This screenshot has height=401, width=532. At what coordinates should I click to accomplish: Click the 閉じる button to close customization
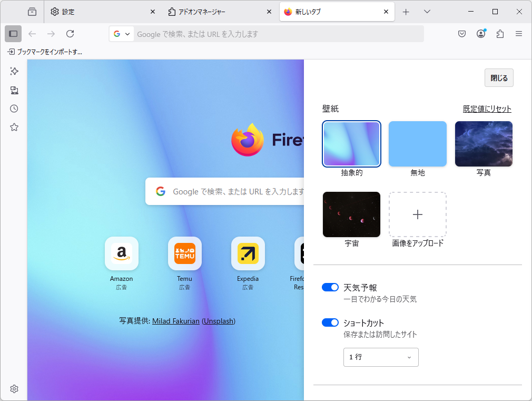click(x=498, y=77)
